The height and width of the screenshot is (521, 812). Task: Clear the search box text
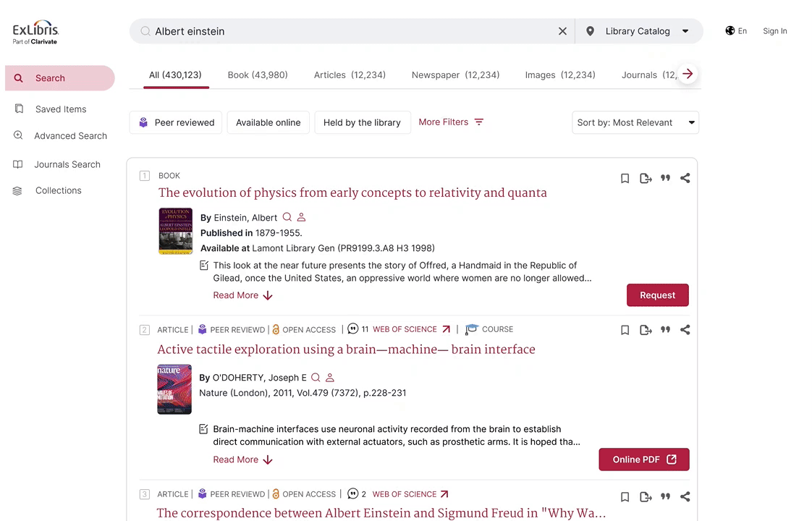point(562,31)
